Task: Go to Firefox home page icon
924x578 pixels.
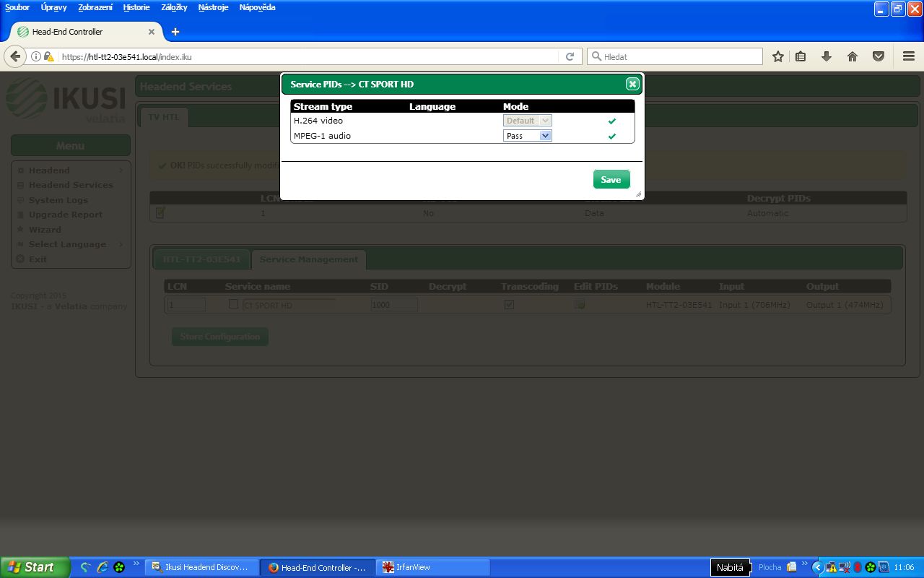Action: [x=852, y=56]
